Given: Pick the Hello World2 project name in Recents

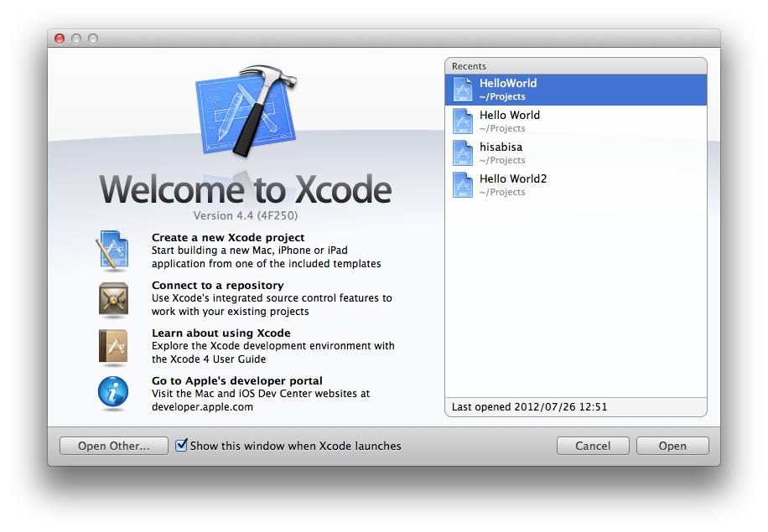Looking at the screenshot, I should pyautogui.click(x=512, y=179).
